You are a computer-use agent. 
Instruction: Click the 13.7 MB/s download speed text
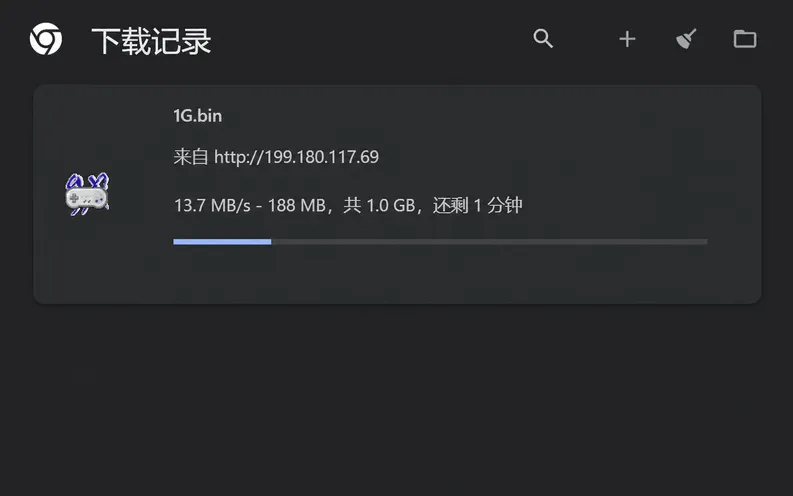(x=212, y=205)
